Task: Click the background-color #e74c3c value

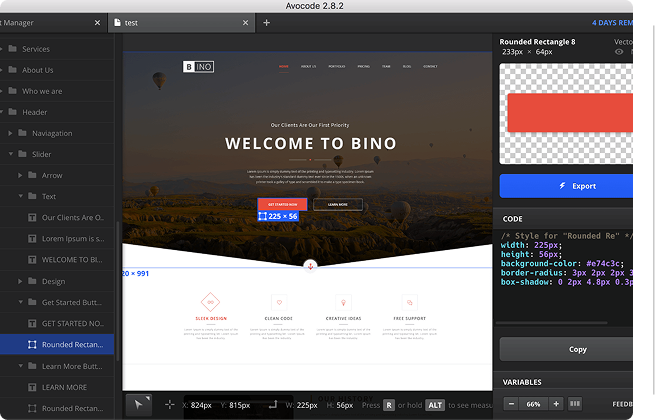Action: point(603,264)
